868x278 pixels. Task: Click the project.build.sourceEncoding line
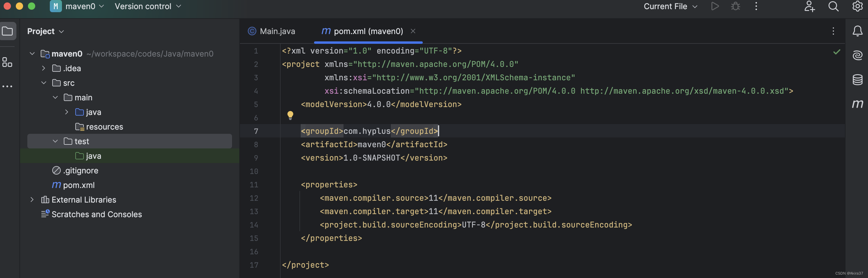[x=476, y=225]
